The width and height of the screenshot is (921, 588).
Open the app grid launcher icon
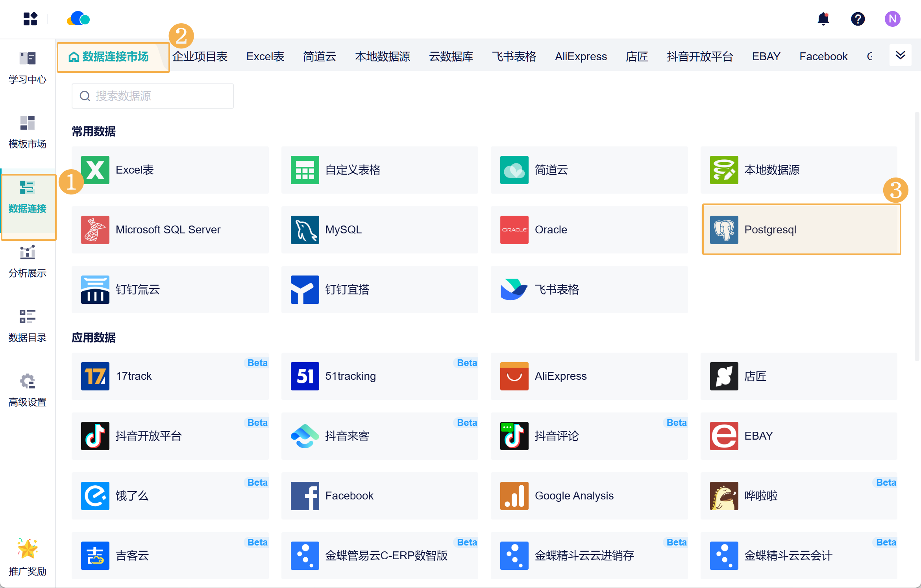(x=30, y=18)
